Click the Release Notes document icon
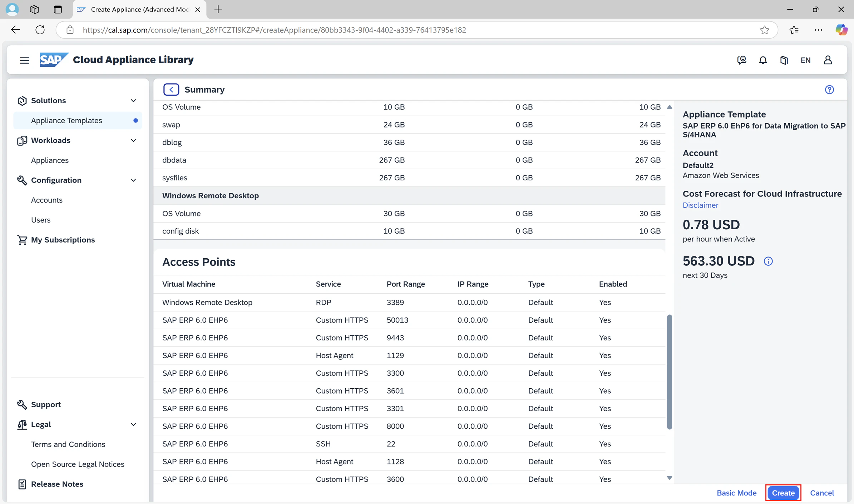This screenshot has width=854, height=504. coord(22,484)
